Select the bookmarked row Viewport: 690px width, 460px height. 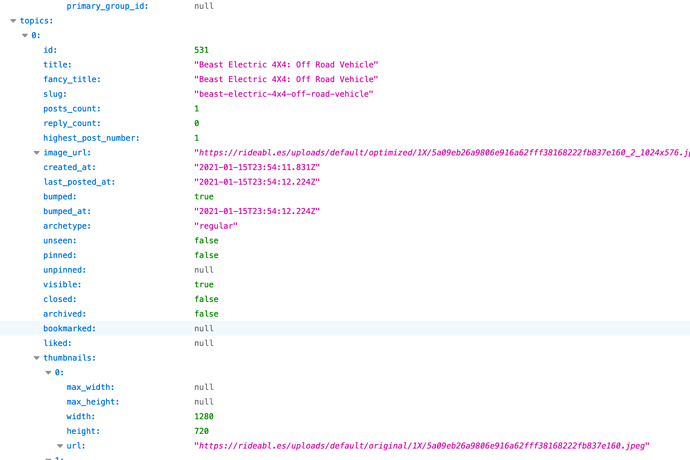point(345,328)
